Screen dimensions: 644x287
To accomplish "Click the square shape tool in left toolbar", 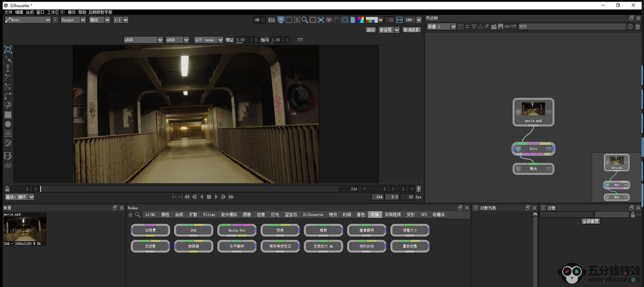I will click(8, 114).
